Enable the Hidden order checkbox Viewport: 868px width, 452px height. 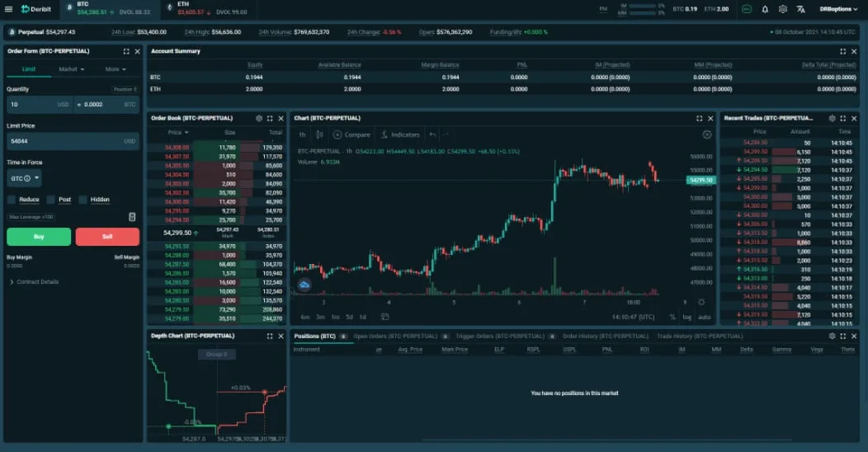[x=83, y=200]
